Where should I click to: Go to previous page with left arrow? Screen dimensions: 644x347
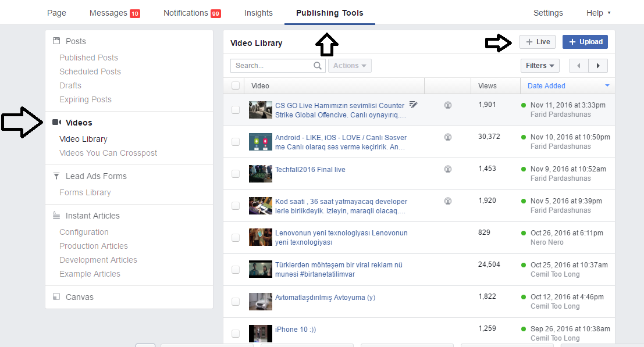click(578, 66)
